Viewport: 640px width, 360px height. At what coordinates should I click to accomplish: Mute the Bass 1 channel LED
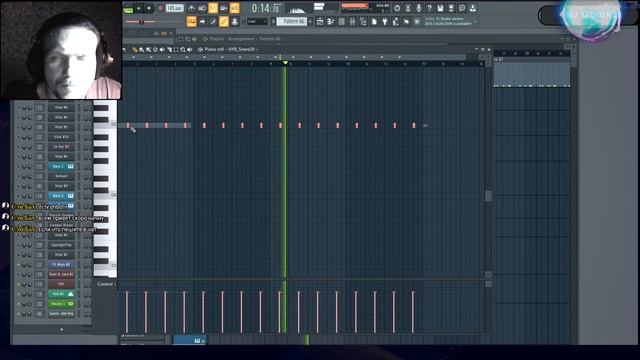(18, 167)
